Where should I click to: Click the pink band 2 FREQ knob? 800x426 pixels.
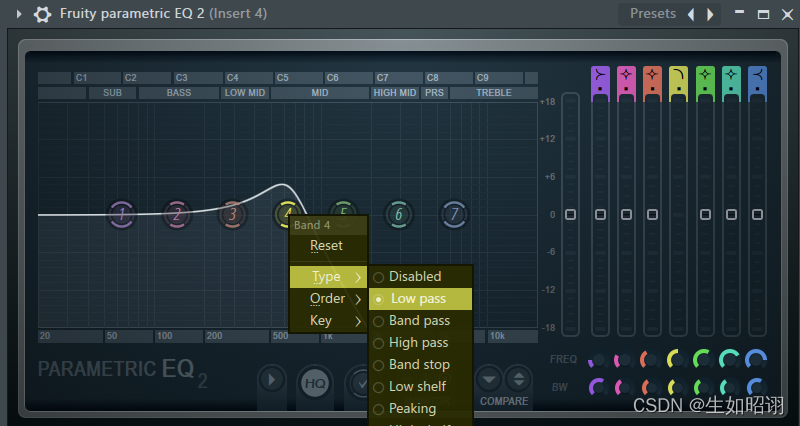[x=624, y=360]
